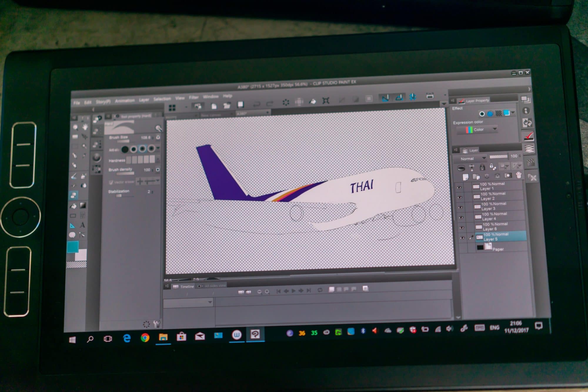This screenshot has height=392, width=588.
Task: Click the CLIP STUDIO launcher grid icon
Action: point(172,108)
